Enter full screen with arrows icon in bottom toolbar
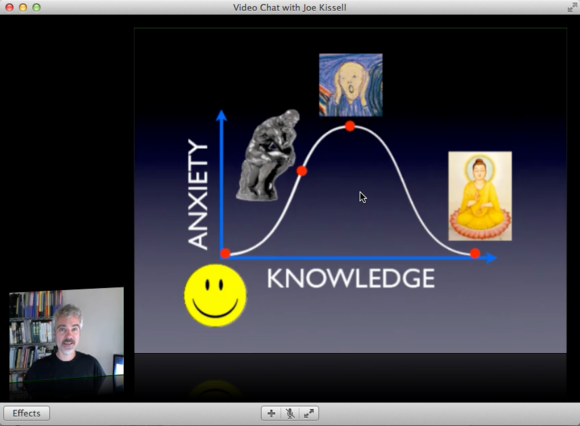580x426 pixels. [x=309, y=413]
